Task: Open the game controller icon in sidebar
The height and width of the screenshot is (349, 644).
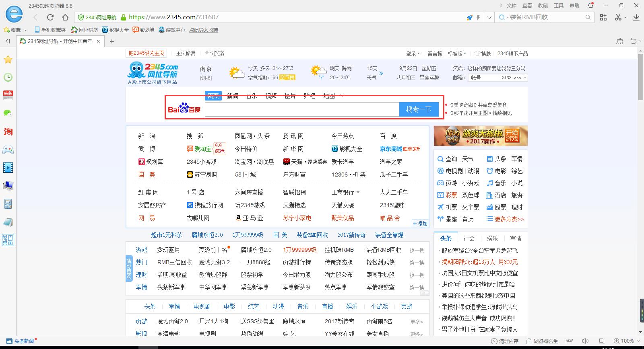Action: pos(8,150)
